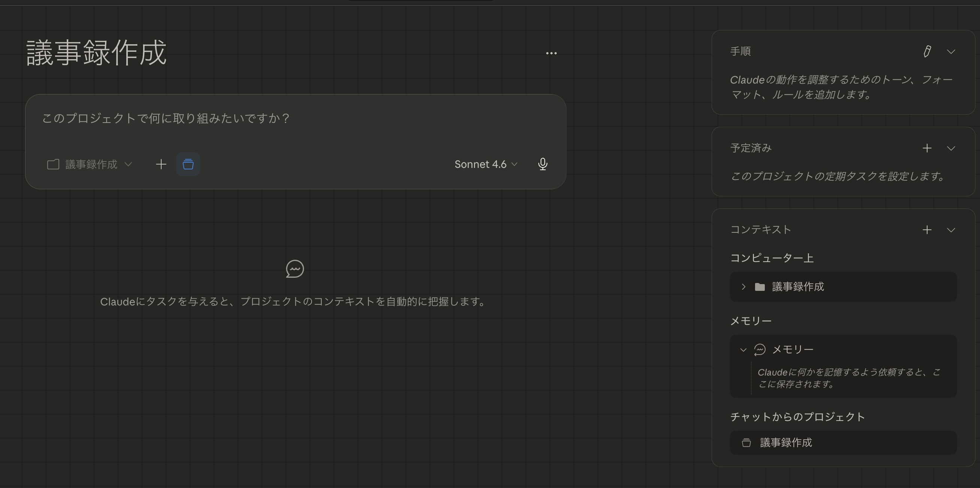Click the memory speech-bubble icon next to メモリー

tap(760, 350)
